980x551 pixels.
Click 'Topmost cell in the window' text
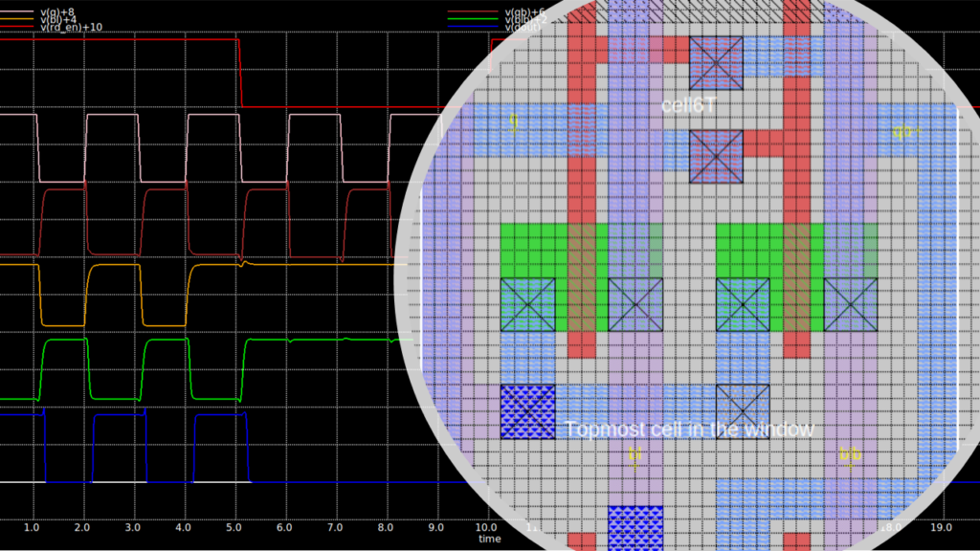[x=689, y=430]
